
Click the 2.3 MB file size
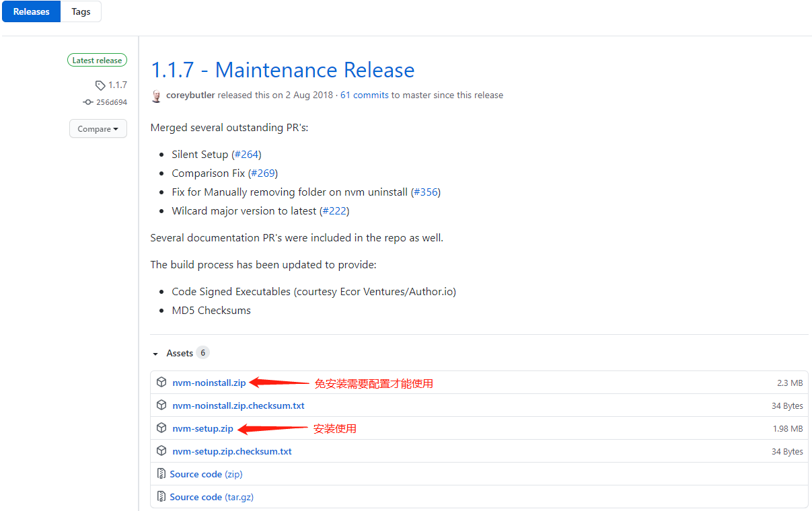click(x=790, y=383)
